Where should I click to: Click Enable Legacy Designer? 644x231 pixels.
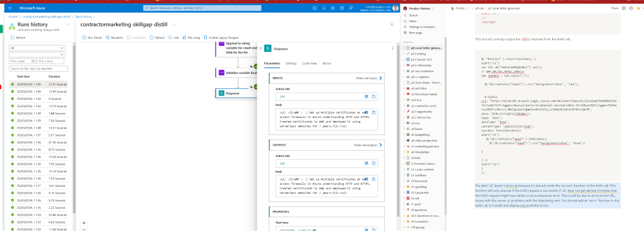click(x=221, y=37)
